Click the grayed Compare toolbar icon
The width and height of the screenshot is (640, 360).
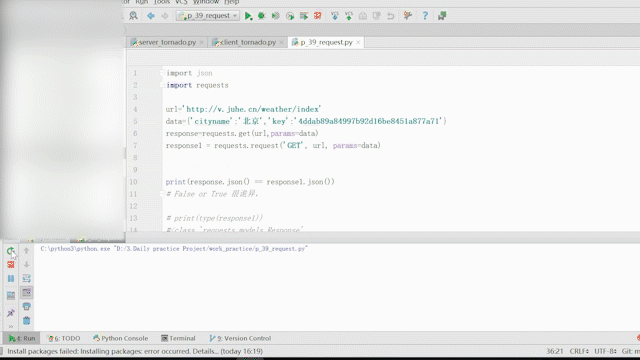pos(376,16)
